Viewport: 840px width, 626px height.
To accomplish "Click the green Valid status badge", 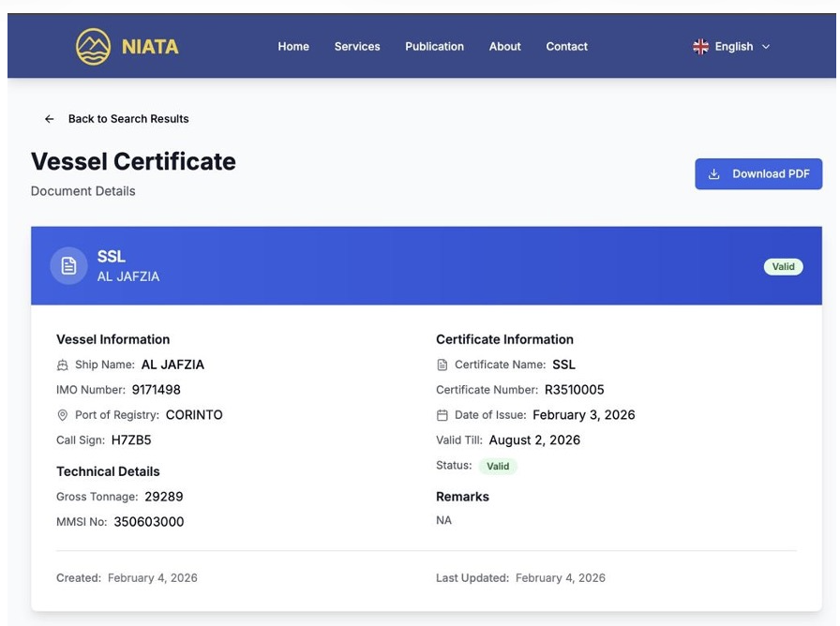I will [498, 466].
